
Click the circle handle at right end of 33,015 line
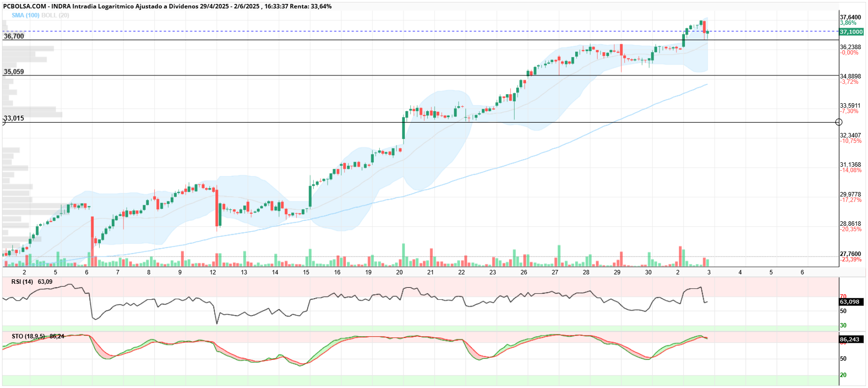[x=839, y=122]
